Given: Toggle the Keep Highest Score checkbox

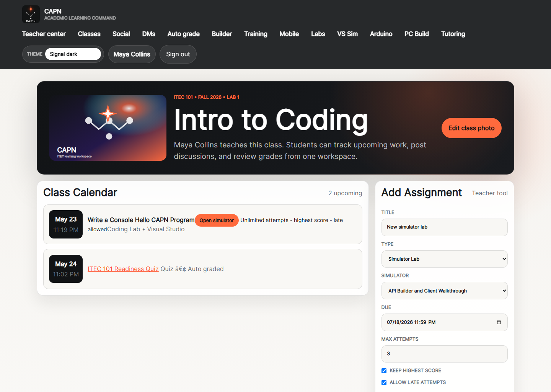Looking at the screenshot, I should coord(384,371).
